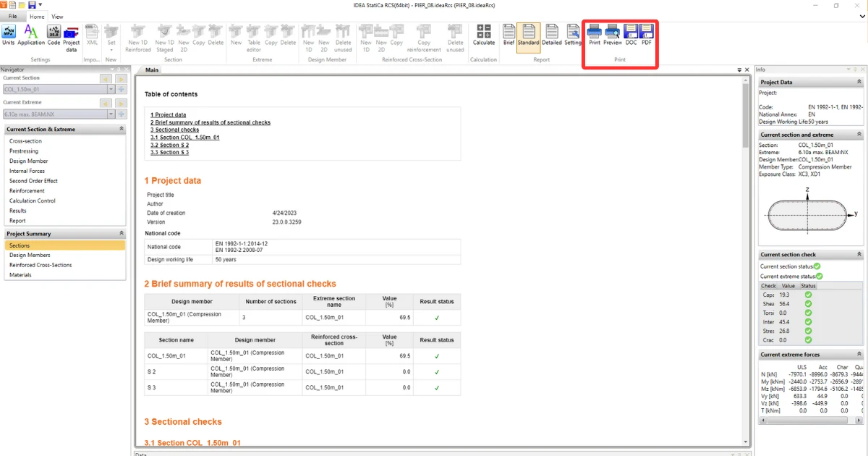The width and height of the screenshot is (868, 456).
Task: Follow '3.1 Section COL_1.50m_01' contents link
Action: [x=184, y=138]
